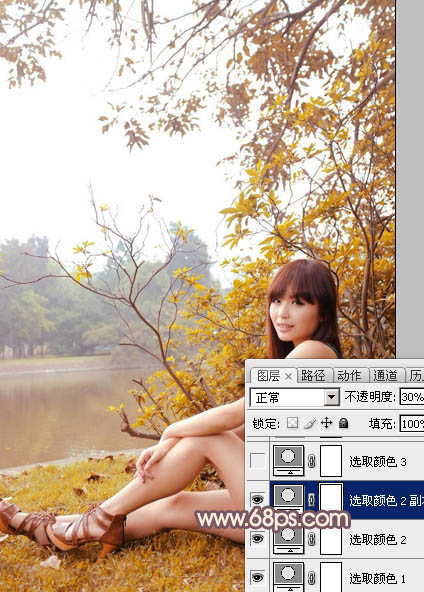Switch to the 路径 tab
424x592 pixels.
pyautogui.click(x=313, y=376)
